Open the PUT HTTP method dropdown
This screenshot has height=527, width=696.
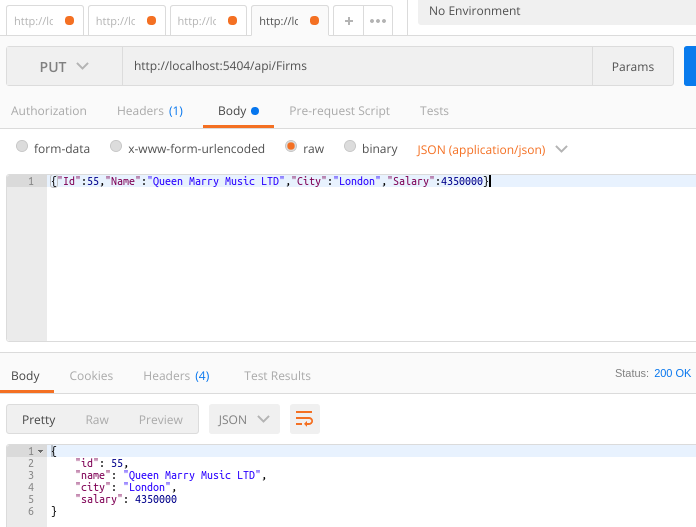64,67
